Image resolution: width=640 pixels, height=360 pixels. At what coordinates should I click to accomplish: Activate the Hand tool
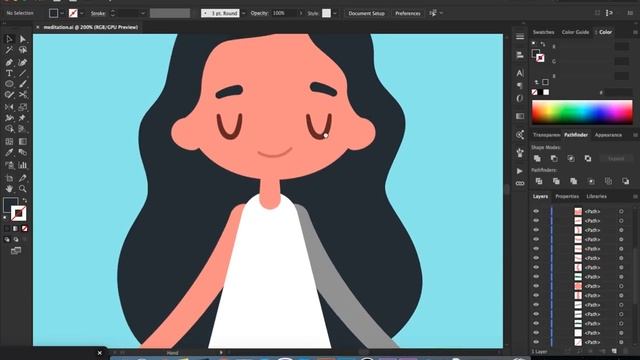pos(9,189)
